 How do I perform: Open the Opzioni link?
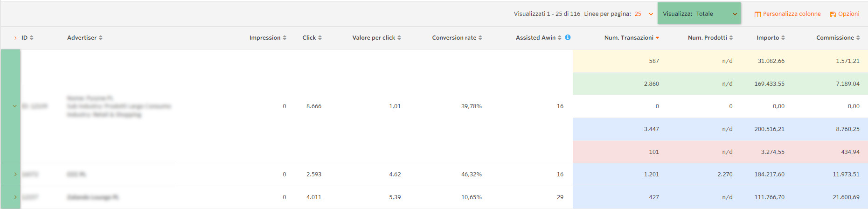coord(848,14)
